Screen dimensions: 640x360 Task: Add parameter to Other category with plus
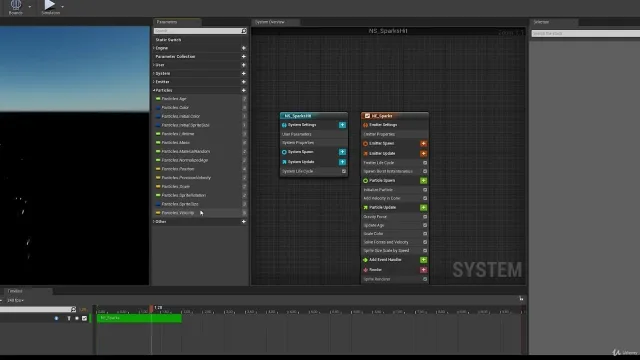tap(244, 222)
